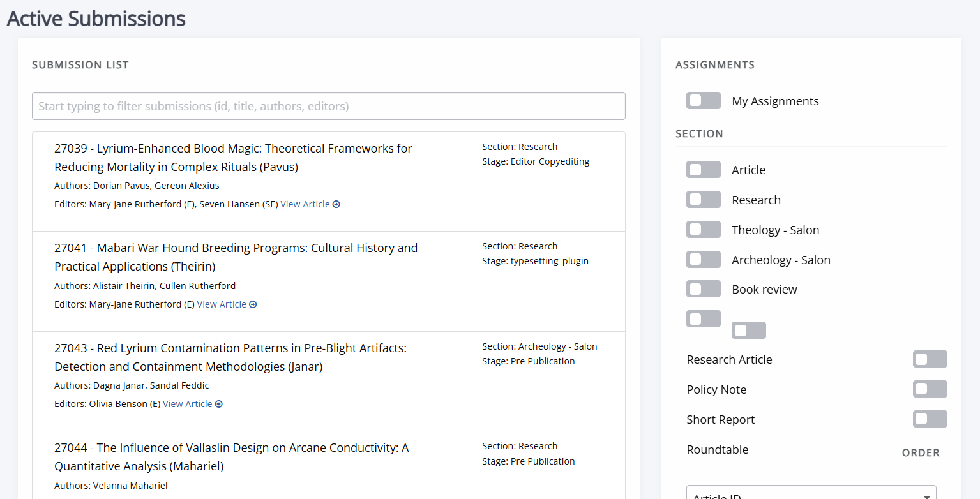The width and height of the screenshot is (980, 499).
Task: Click Stage: Pre Publication for submission 27044
Action: coord(529,461)
